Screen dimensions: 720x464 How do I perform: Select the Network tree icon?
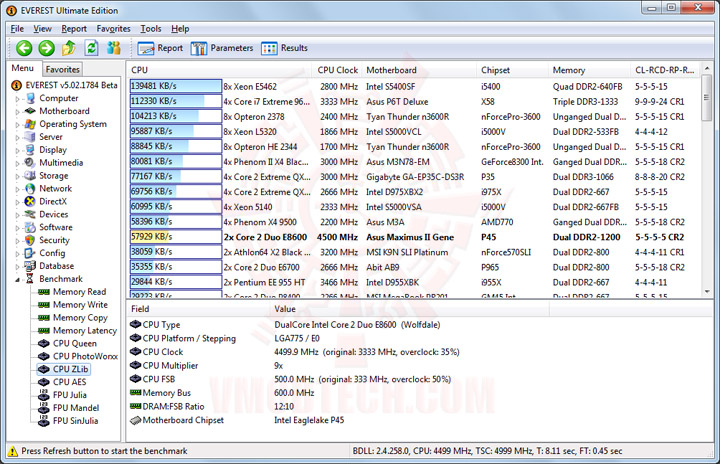click(x=30, y=188)
